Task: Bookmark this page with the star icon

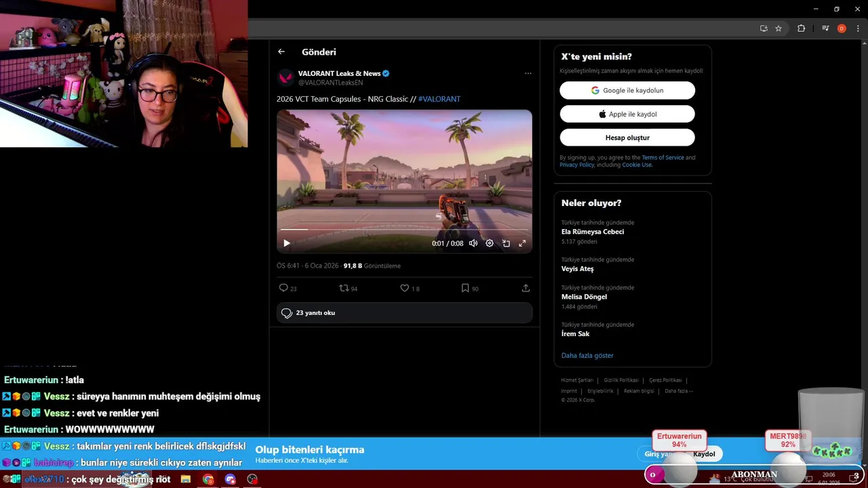Action: pos(778,28)
